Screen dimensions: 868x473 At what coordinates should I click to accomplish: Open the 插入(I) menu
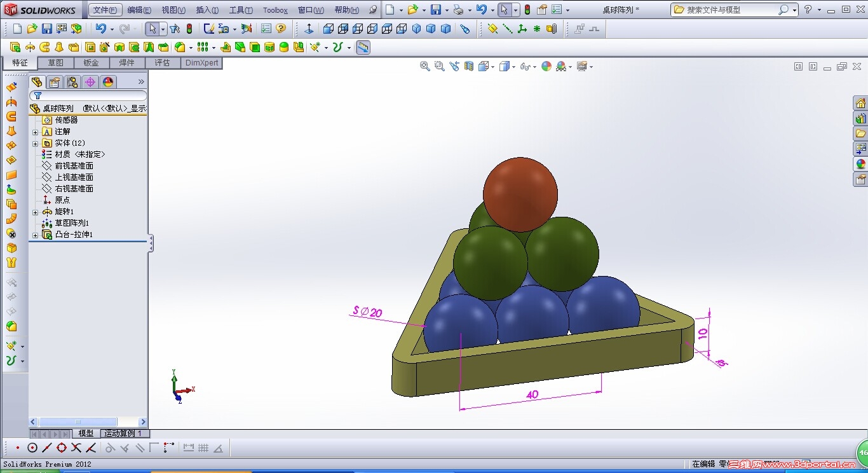point(207,10)
